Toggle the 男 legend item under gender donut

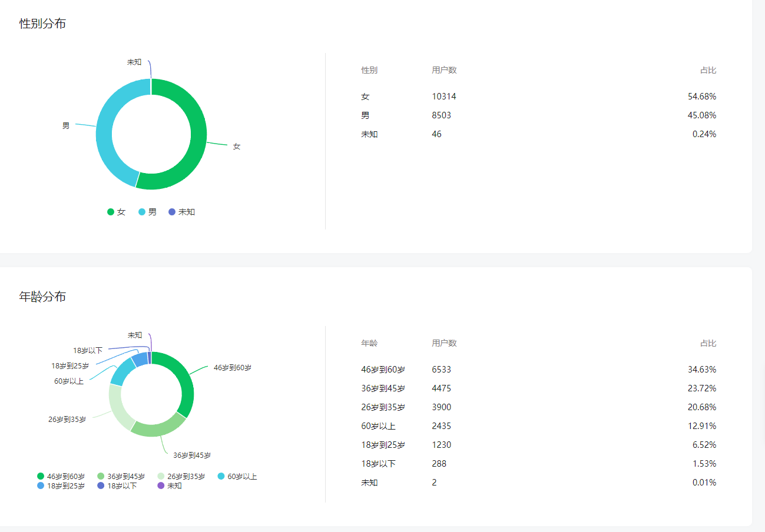coord(147,212)
